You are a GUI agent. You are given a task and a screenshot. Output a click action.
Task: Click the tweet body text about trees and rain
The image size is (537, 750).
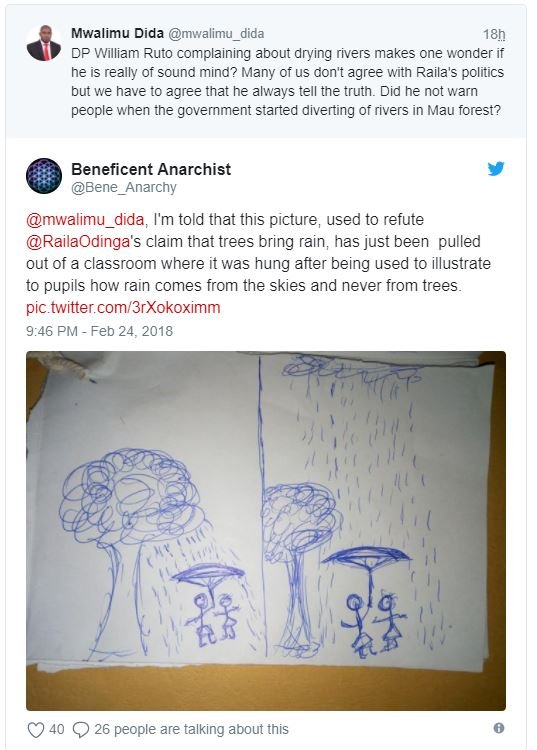pos(258,253)
